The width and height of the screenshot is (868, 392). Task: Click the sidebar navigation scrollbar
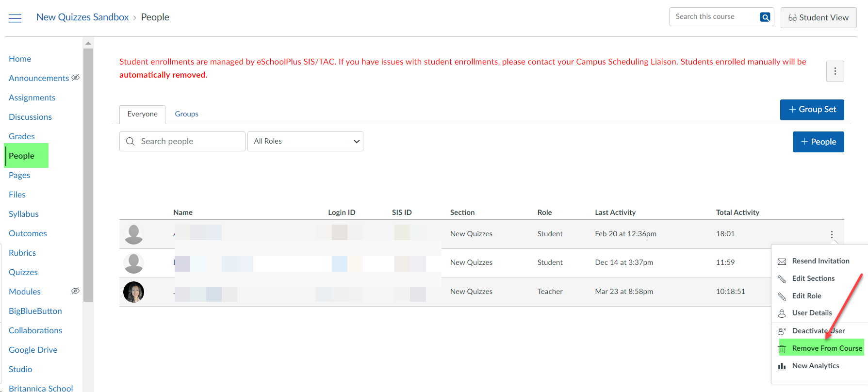click(x=88, y=175)
